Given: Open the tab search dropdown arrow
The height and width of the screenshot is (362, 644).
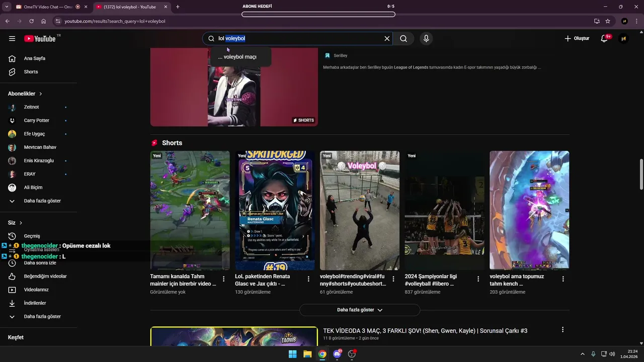Looking at the screenshot, I should tap(6, 7).
